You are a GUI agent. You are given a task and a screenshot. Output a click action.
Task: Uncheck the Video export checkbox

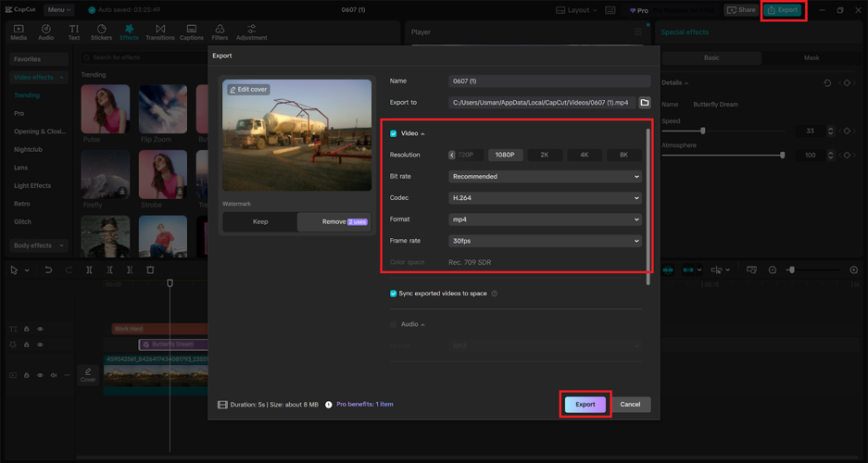394,133
